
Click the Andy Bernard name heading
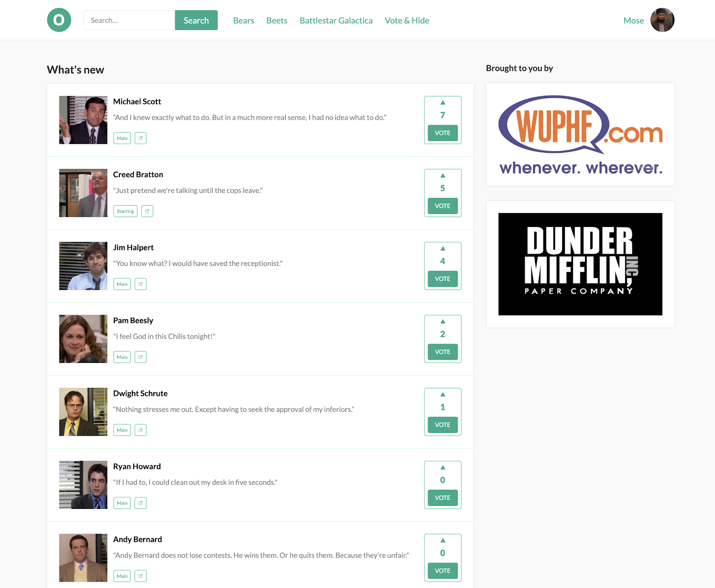tap(137, 539)
